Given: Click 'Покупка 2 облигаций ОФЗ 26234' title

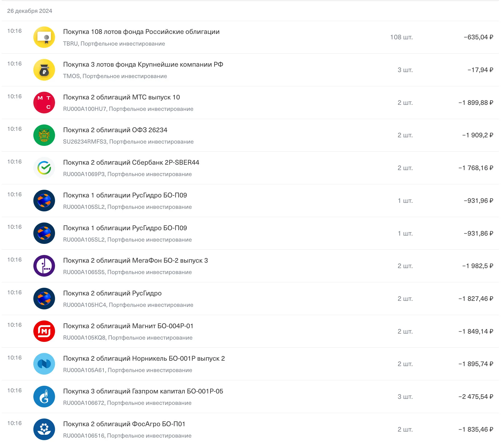Looking at the screenshot, I should click(x=115, y=130).
